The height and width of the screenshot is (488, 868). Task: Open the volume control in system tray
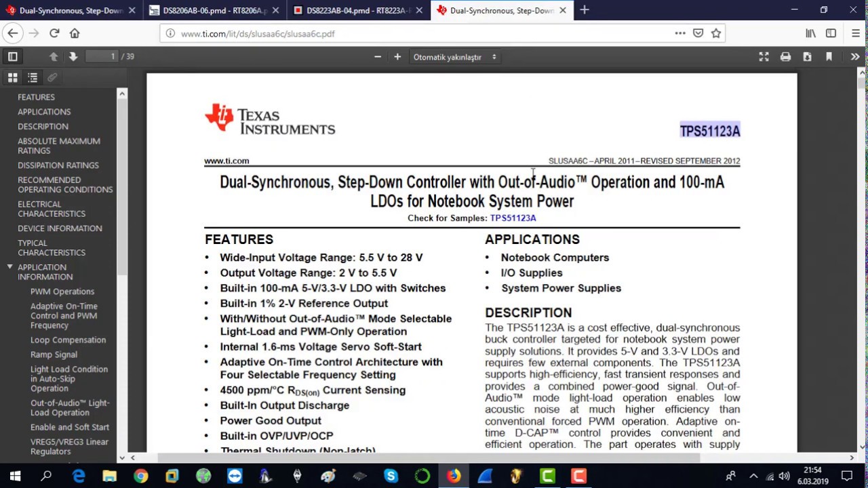[785, 476]
